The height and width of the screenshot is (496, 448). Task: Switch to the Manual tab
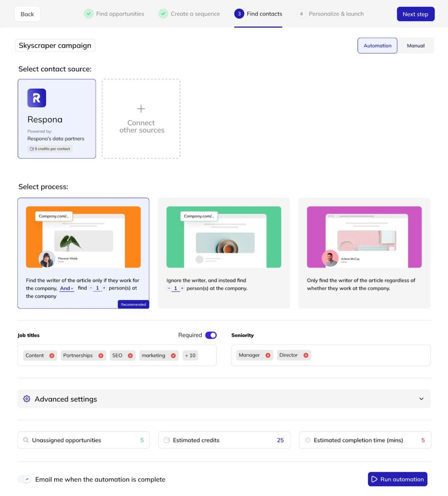(x=415, y=45)
